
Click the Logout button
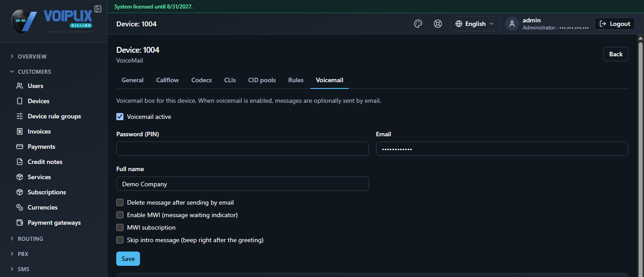tap(614, 24)
